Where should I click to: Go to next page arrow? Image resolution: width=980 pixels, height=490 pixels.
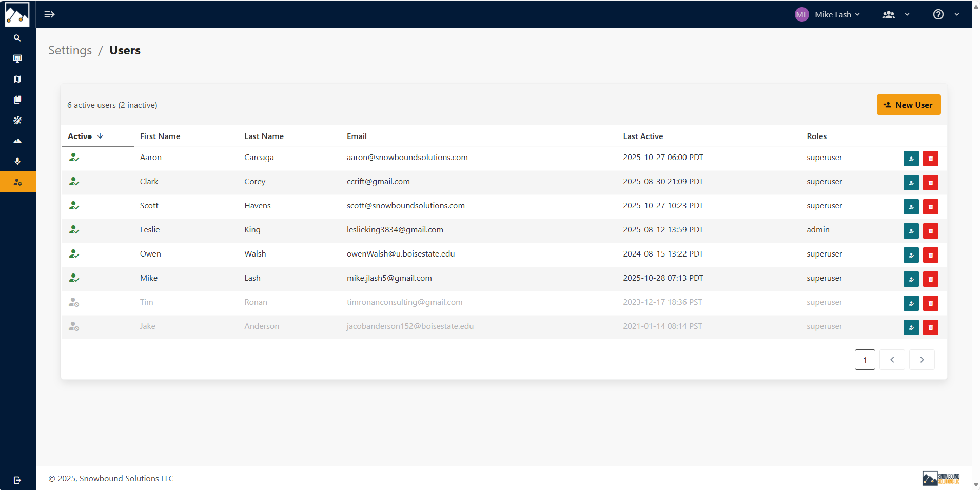coord(922,360)
